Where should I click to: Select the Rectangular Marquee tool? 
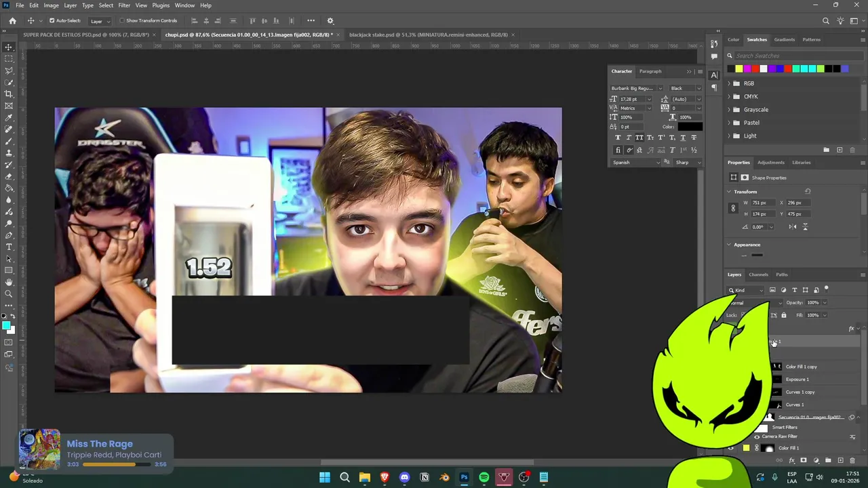9,59
